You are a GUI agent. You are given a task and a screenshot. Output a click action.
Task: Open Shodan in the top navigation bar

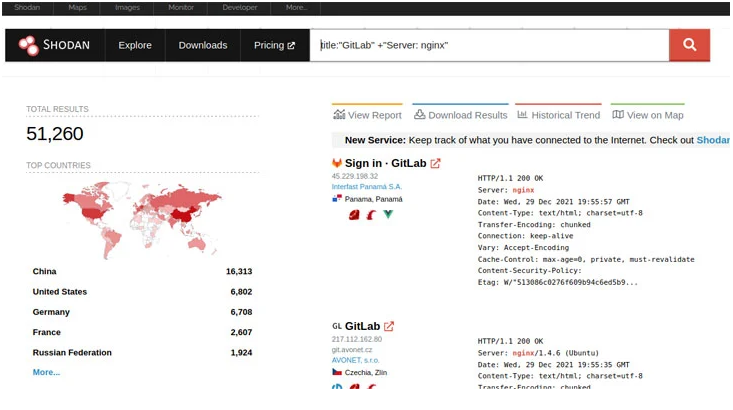27,7
